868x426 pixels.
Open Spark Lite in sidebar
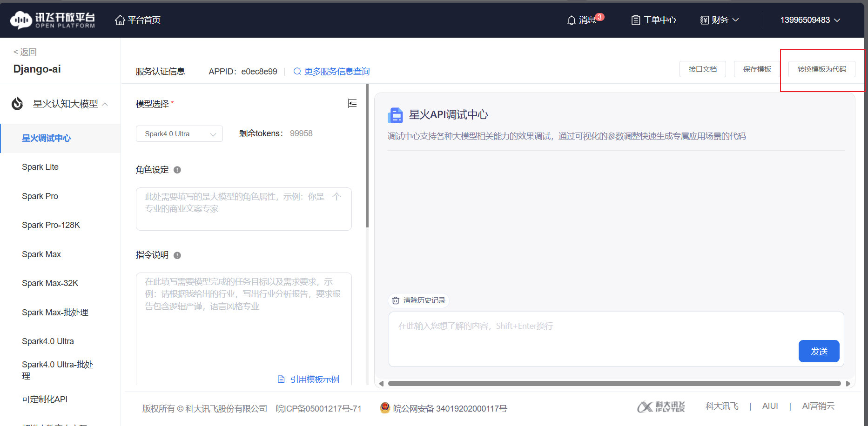tap(40, 167)
